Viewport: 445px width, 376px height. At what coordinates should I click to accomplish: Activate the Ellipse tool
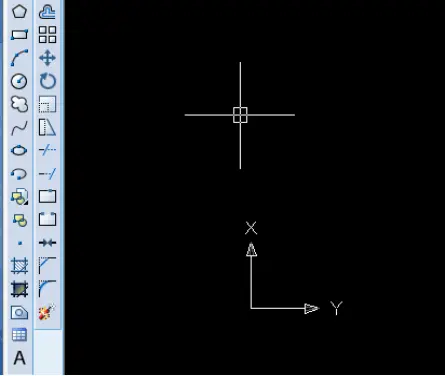pyautogui.click(x=19, y=150)
